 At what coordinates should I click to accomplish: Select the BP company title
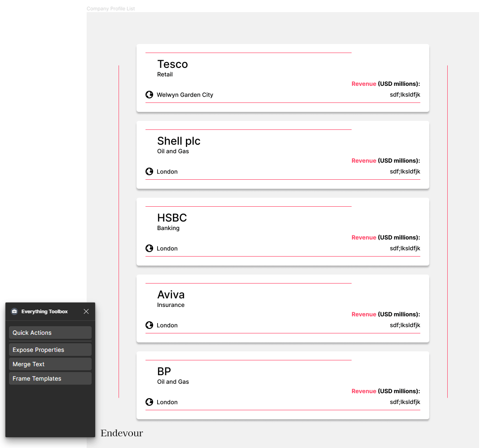click(x=164, y=372)
